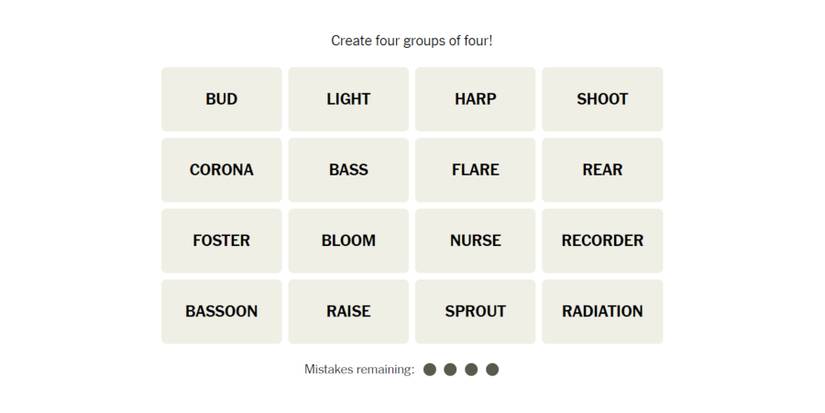Choose the SHOOT tile
Screen dimensions: 825x413
click(x=602, y=99)
